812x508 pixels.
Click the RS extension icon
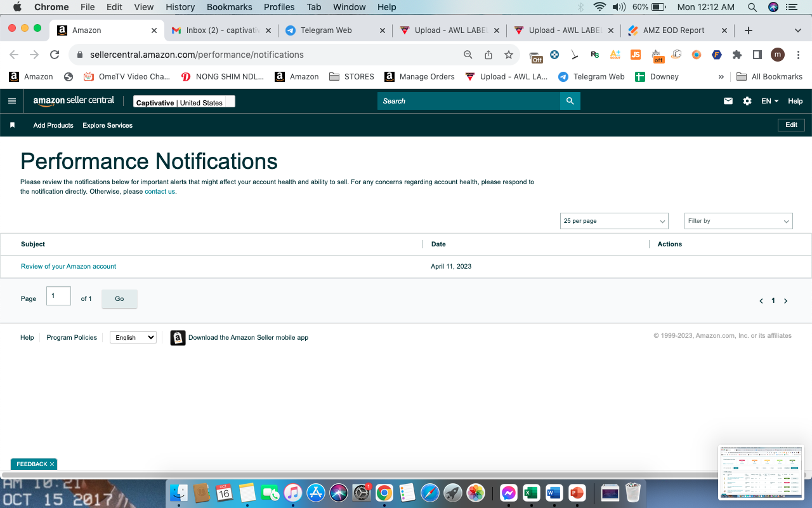pos(595,55)
